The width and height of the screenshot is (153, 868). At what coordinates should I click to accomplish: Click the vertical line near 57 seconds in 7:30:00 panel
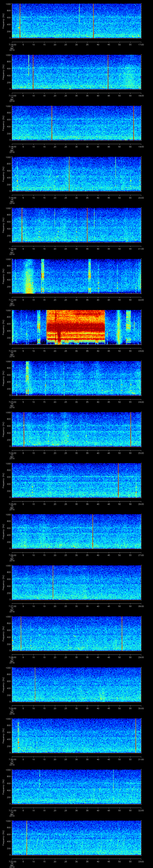click(136, 736)
